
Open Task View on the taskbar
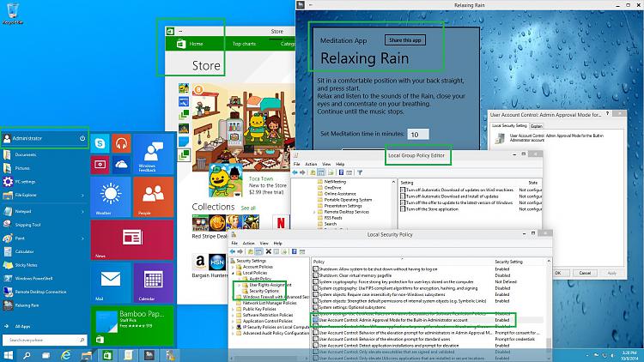46,355
